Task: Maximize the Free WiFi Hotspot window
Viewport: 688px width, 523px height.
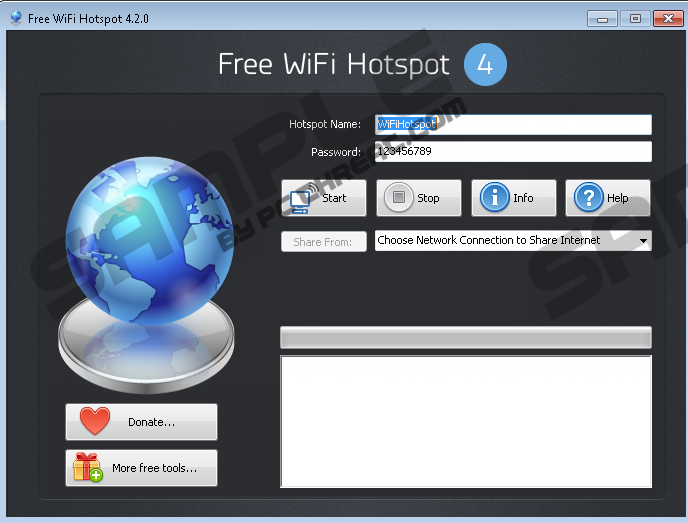Action: [635, 19]
